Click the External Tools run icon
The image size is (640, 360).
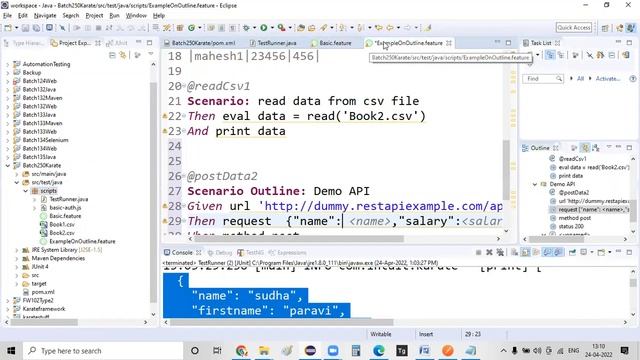(x=281, y=28)
